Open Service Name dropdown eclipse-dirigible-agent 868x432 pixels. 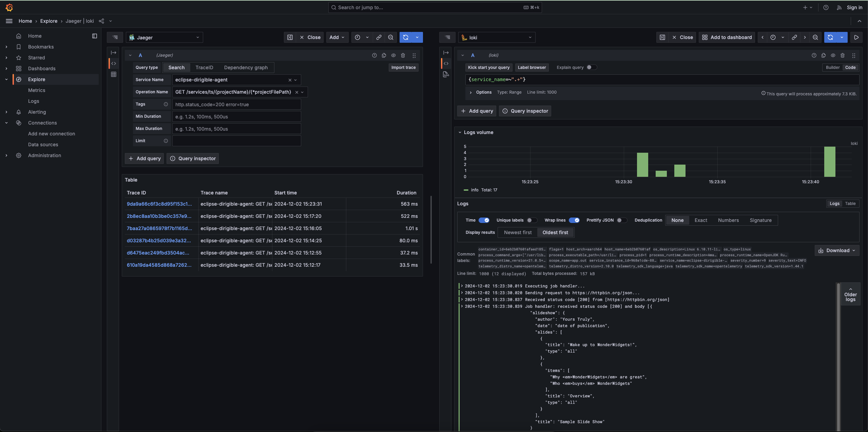click(236, 80)
